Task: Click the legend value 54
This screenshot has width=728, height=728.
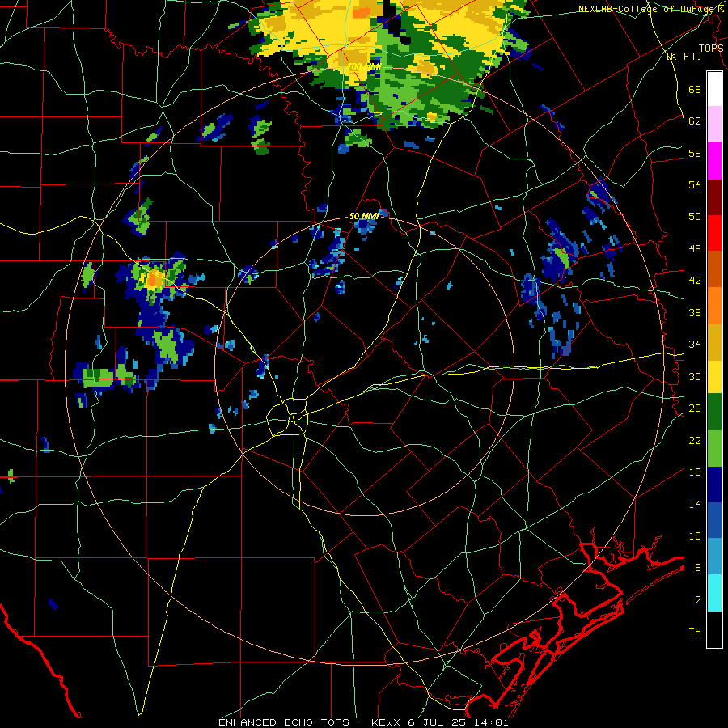Action: (695, 184)
